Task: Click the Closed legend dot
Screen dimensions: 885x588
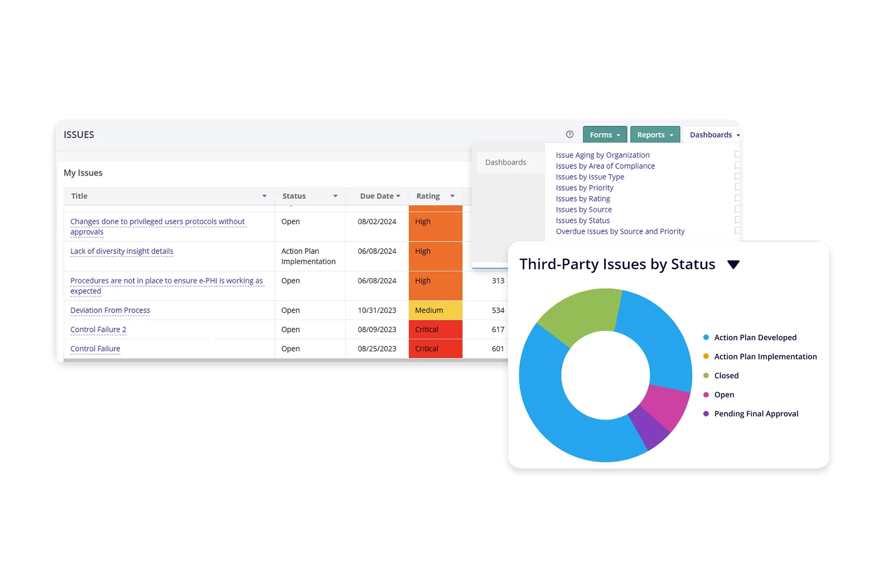Action: 706,375
